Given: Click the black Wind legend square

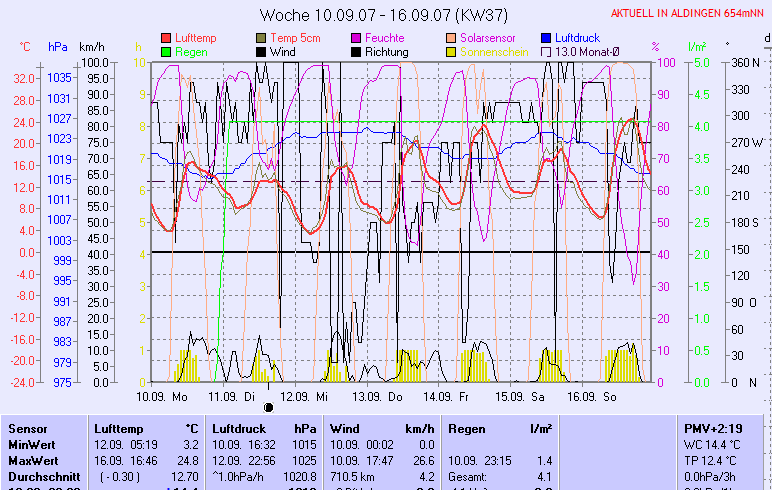Looking at the screenshot, I should pos(262,51).
